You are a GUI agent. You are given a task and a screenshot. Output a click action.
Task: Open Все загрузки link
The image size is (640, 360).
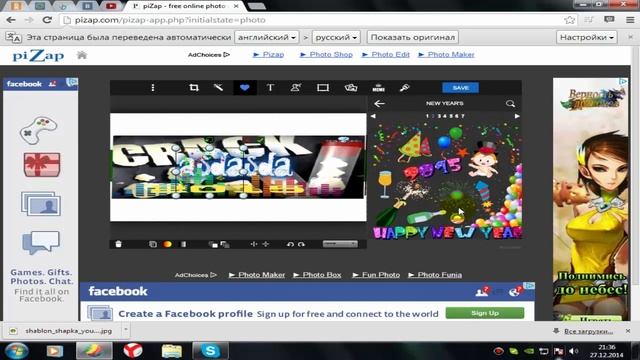point(588,331)
